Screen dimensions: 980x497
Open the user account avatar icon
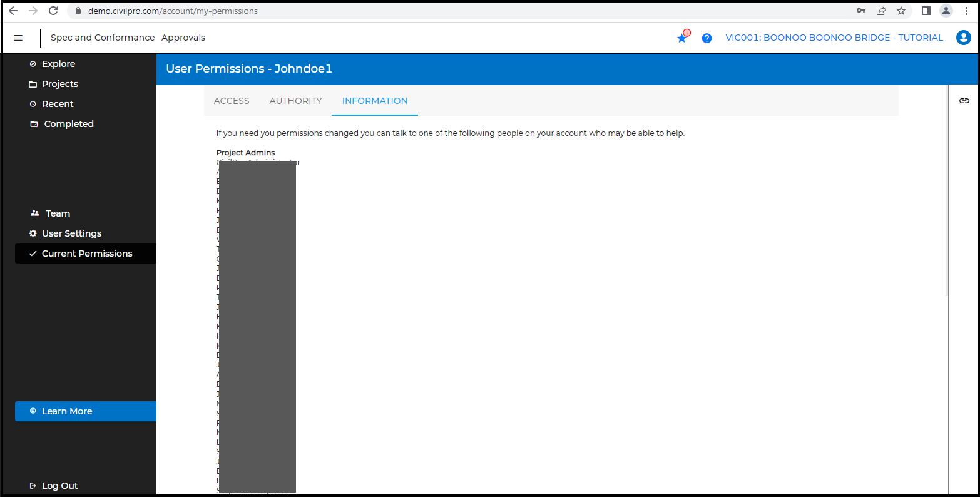tap(963, 38)
